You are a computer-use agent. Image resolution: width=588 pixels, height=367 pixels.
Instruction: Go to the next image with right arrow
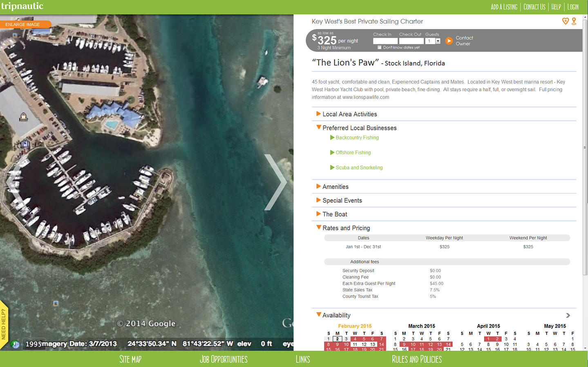(276, 182)
